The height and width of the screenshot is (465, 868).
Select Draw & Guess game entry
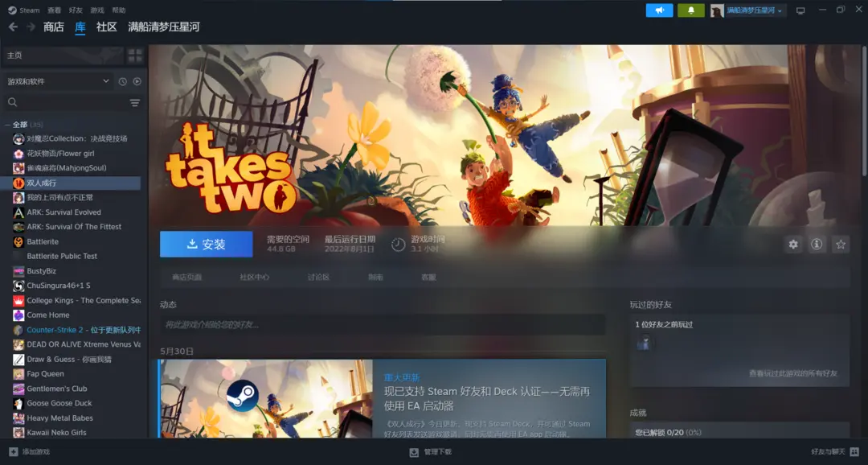point(69,359)
